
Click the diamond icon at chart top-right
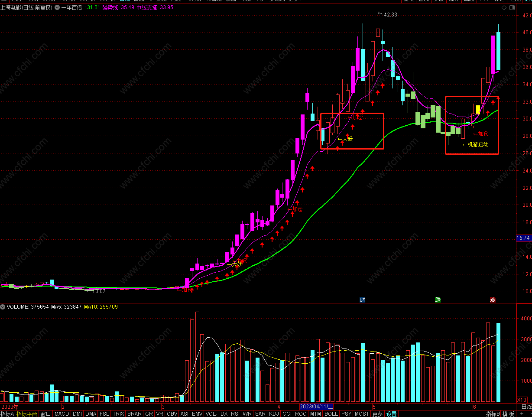click(504, 7)
